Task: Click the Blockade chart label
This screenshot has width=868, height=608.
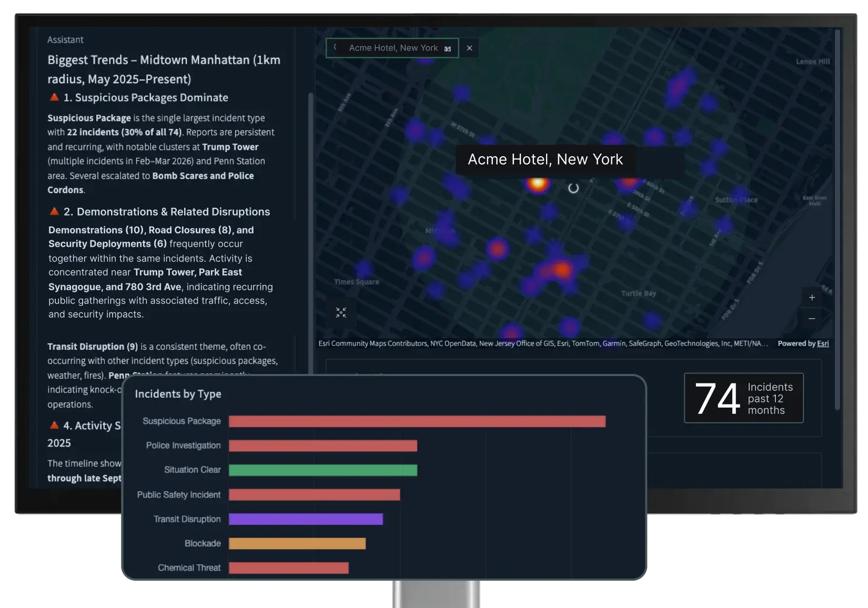Action: [x=203, y=543]
